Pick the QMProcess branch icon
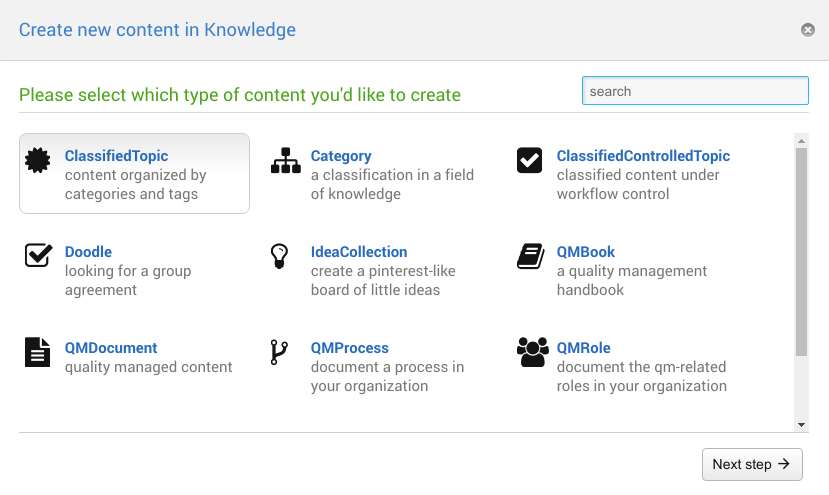Screen dimensions: 829x495 click(279, 352)
